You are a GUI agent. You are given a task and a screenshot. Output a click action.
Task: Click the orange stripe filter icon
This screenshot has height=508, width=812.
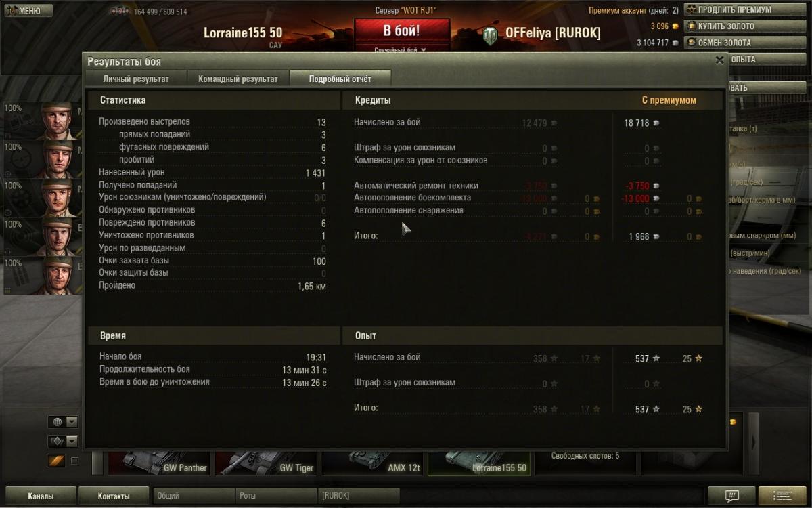tap(56, 461)
